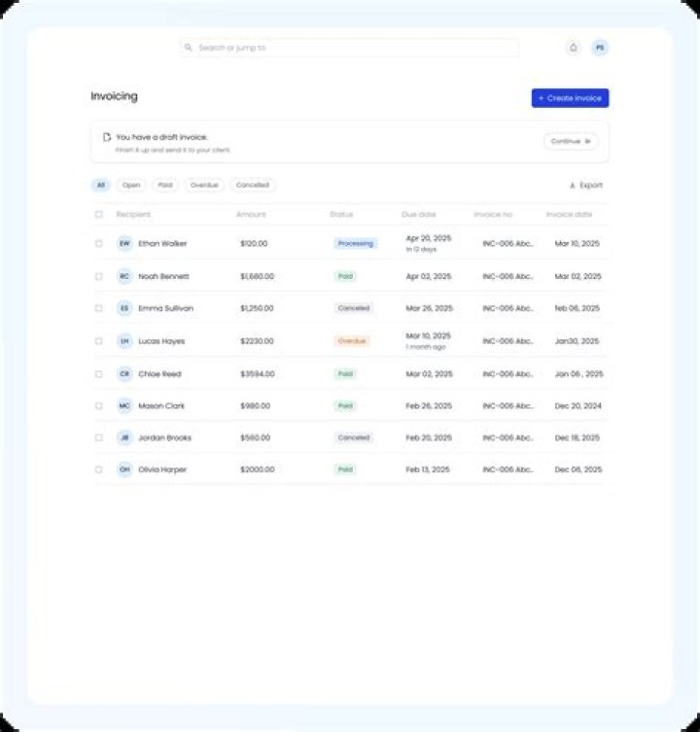Click the Export download icon
Viewport: 700px width, 732px height.
572,186
